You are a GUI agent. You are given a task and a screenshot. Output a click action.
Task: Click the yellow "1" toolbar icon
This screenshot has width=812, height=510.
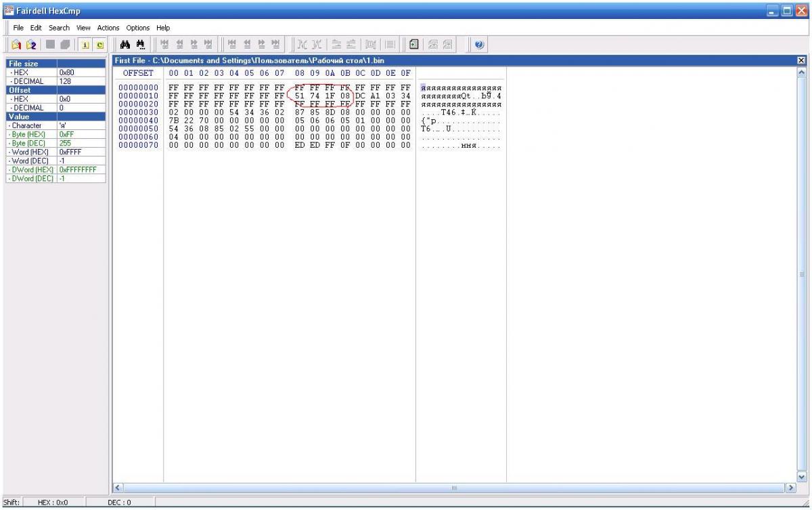86,45
